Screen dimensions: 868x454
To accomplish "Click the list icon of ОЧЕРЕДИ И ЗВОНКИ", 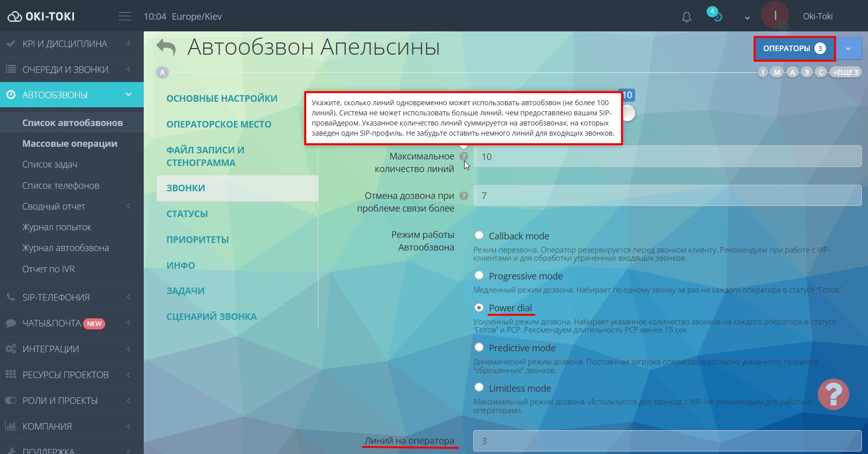I will [11, 69].
